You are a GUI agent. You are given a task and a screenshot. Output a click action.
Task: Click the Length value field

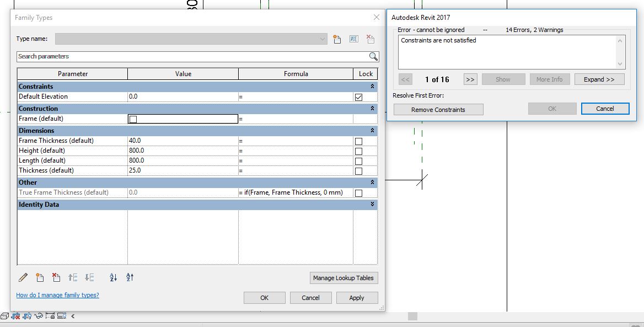click(x=182, y=160)
